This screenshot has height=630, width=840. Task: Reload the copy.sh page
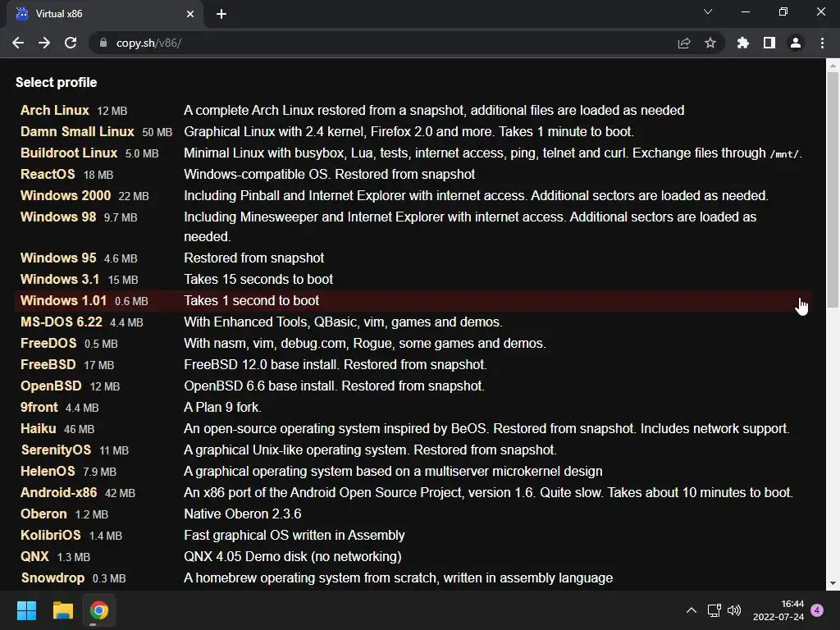click(71, 43)
